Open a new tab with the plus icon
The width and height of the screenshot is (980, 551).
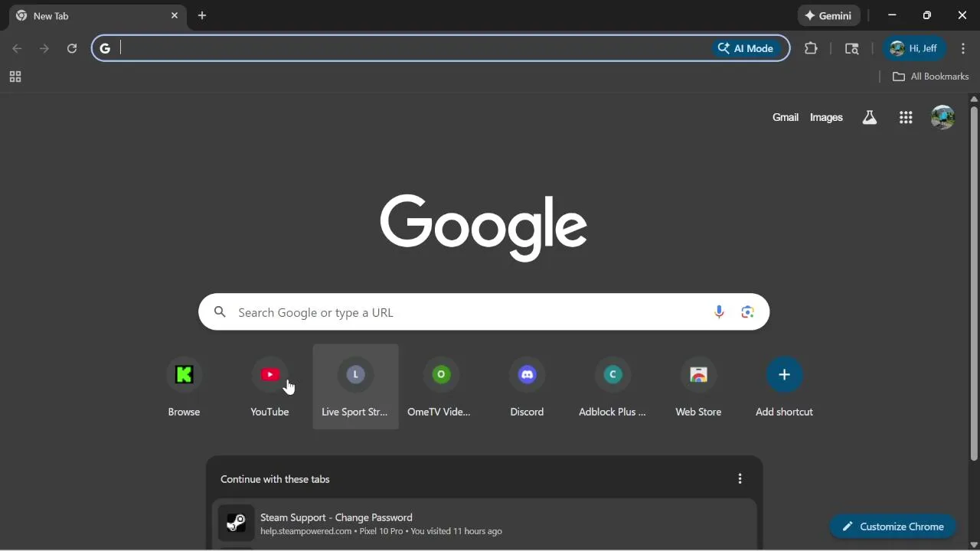(x=202, y=15)
